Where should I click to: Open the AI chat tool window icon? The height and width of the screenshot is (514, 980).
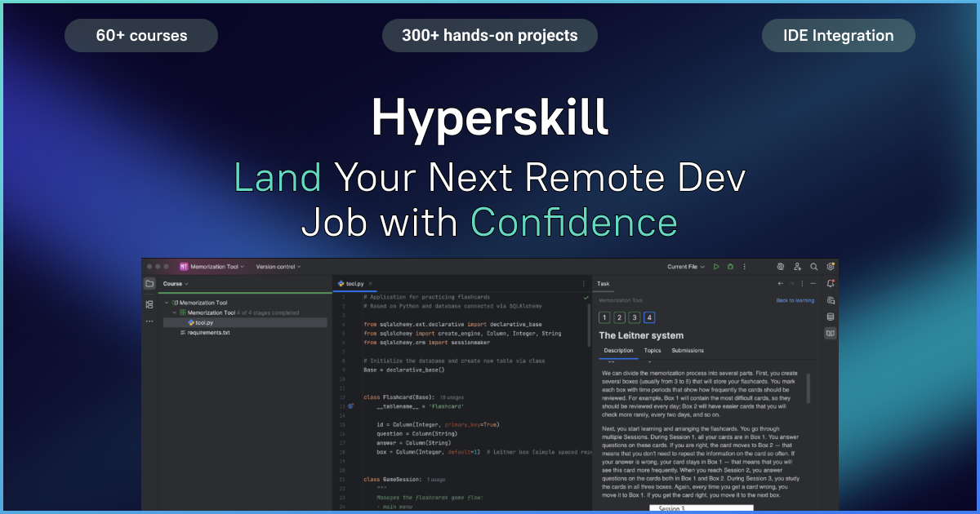pos(831,300)
